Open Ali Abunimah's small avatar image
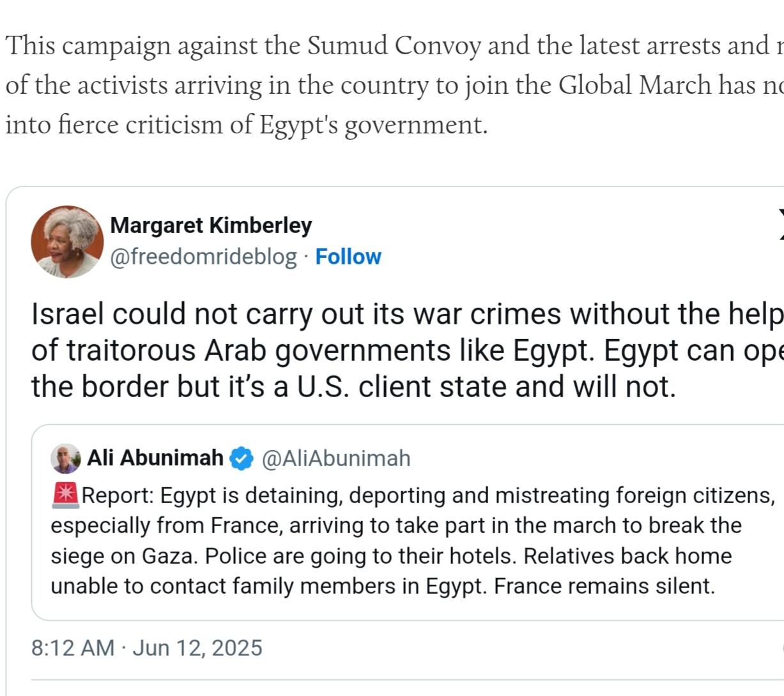This screenshot has width=784, height=696. [x=66, y=458]
